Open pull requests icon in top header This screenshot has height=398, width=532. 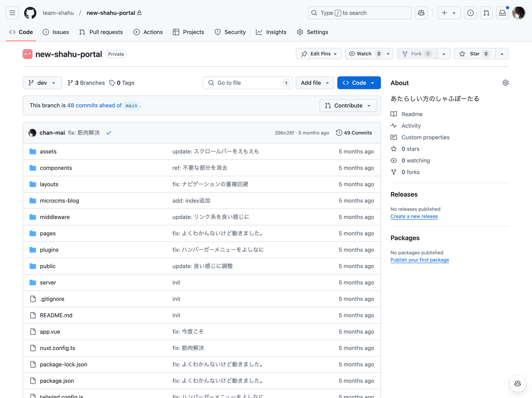coord(486,13)
